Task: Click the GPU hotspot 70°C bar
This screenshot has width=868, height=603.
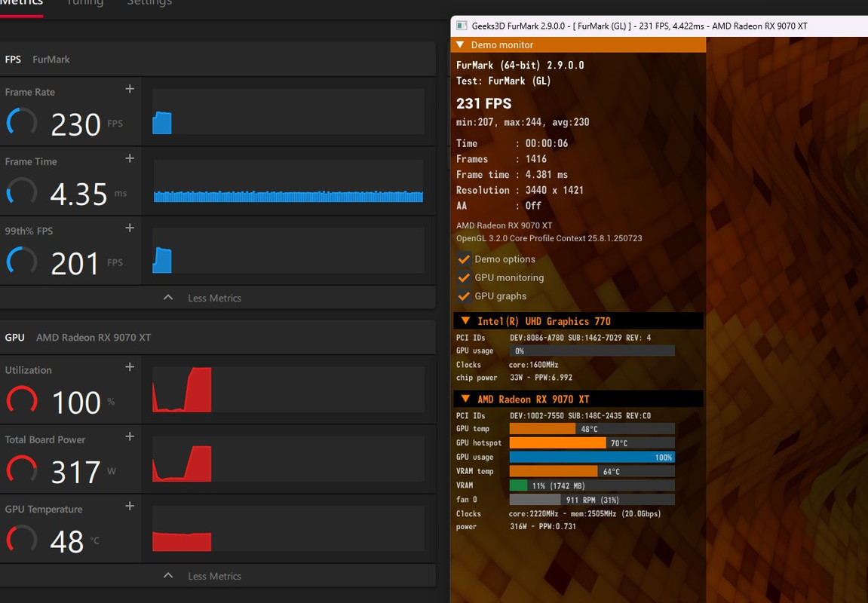Action: pos(592,442)
